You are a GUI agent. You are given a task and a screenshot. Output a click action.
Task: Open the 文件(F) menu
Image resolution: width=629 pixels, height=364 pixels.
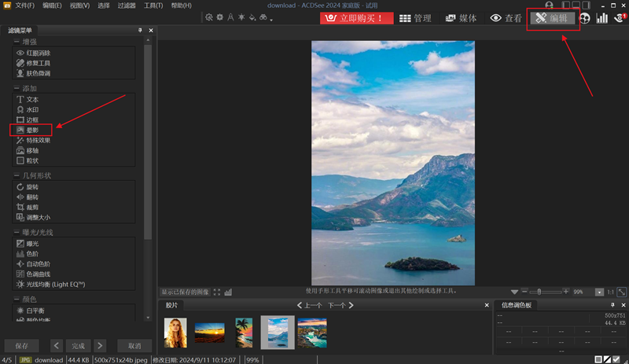click(x=24, y=6)
